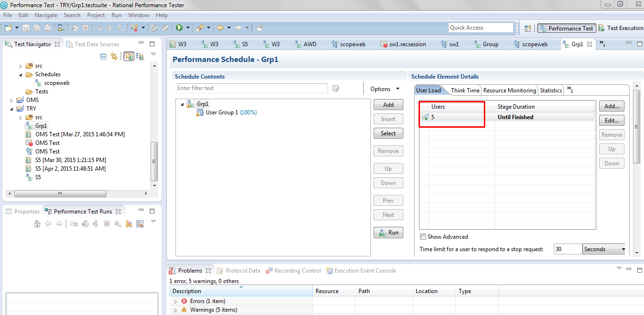Open the Project menu
This screenshot has height=315, width=644.
pos(96,15)
